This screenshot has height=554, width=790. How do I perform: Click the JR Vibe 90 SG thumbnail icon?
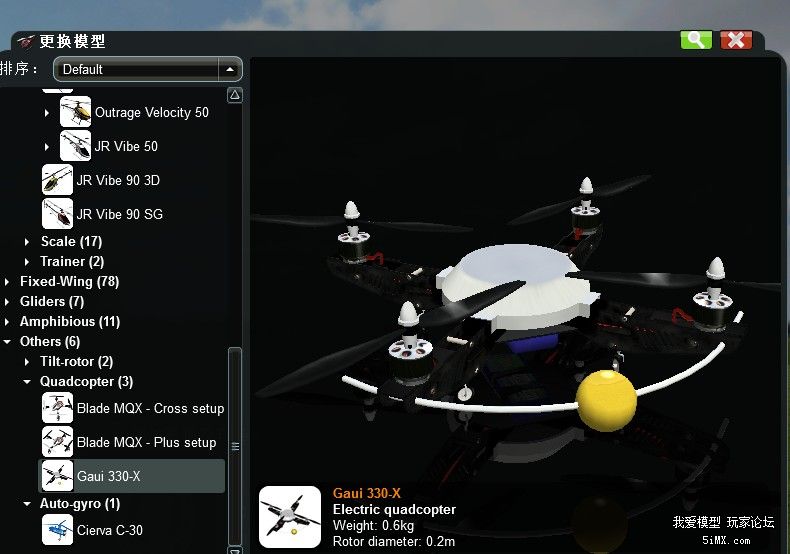point(57,214)
